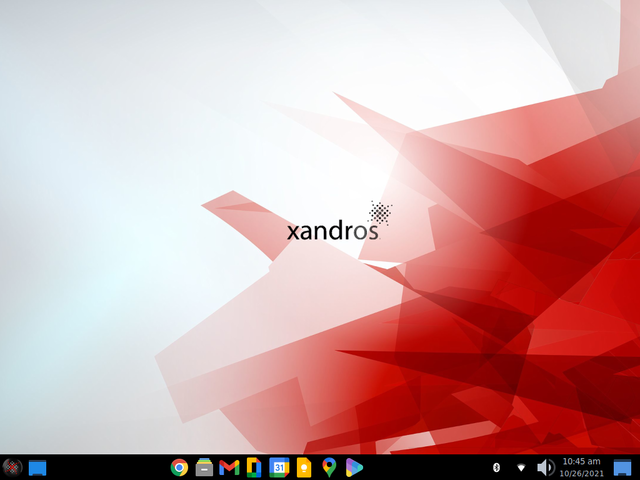Click the 10:45 am clock
Viewport: 640px width, 480px height.
pos(581,461)
